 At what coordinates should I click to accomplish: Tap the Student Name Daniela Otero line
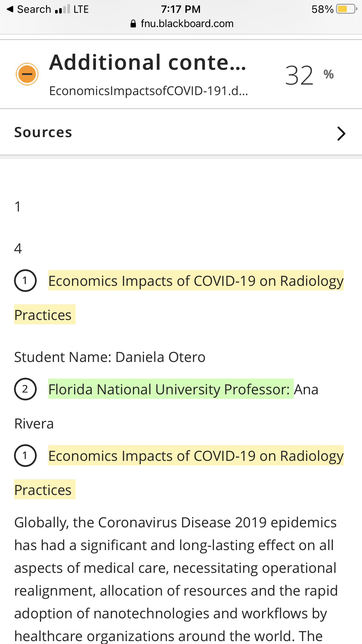pyautogui.click(x=110, y=357)
